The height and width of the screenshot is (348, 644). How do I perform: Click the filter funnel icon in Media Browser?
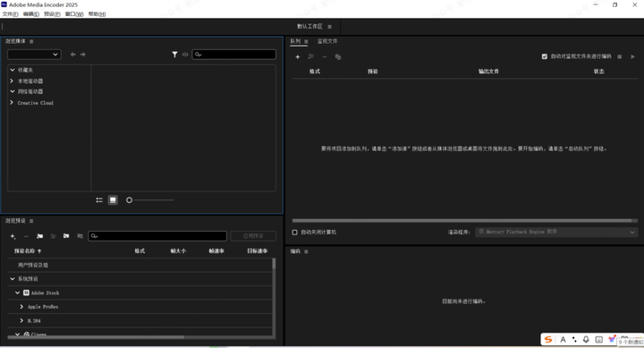click(x=174, y=55)
